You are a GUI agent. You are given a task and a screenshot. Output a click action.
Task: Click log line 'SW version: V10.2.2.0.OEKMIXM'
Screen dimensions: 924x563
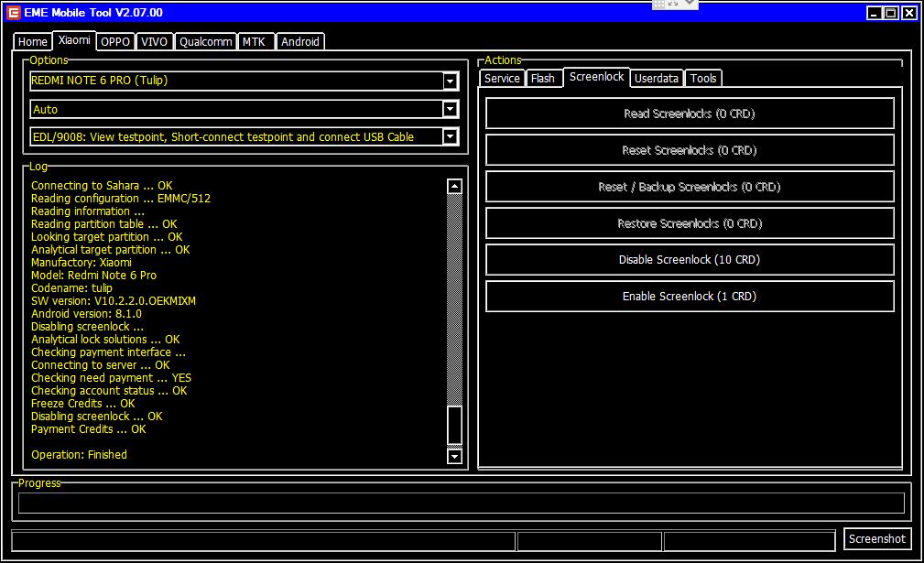coord(114,301)
